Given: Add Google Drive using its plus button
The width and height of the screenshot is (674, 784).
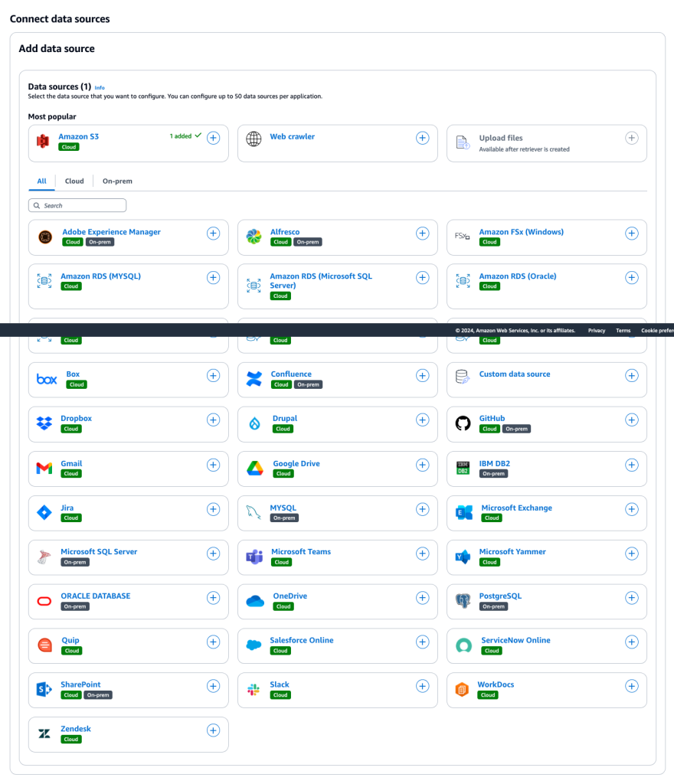Looking at the screenshot, I should coord(423,465).
